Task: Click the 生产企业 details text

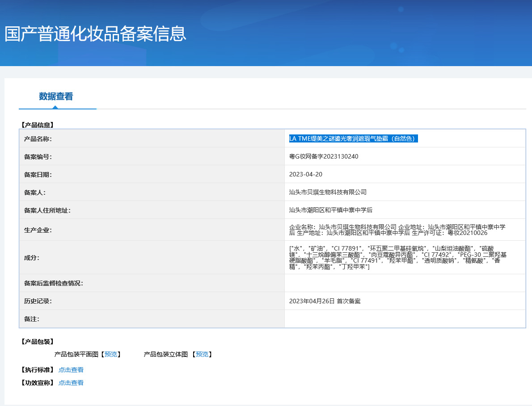Action: pyautogui.click(x=397, y=230)
